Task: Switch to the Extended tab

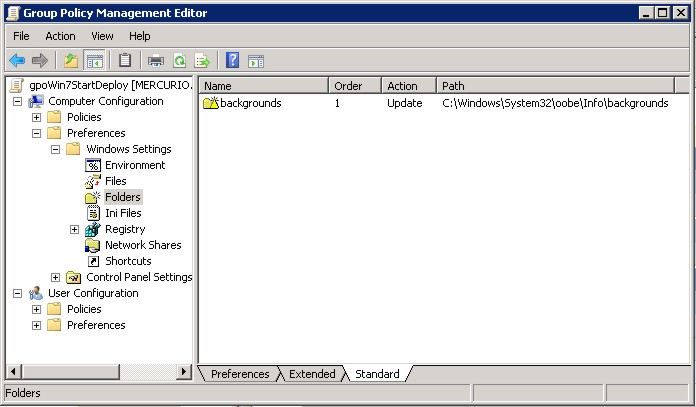Action: point(311,374)
